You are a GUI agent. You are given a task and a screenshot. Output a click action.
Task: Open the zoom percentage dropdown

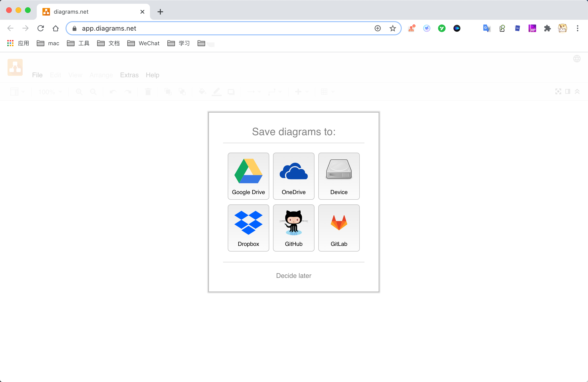point(50,92)
